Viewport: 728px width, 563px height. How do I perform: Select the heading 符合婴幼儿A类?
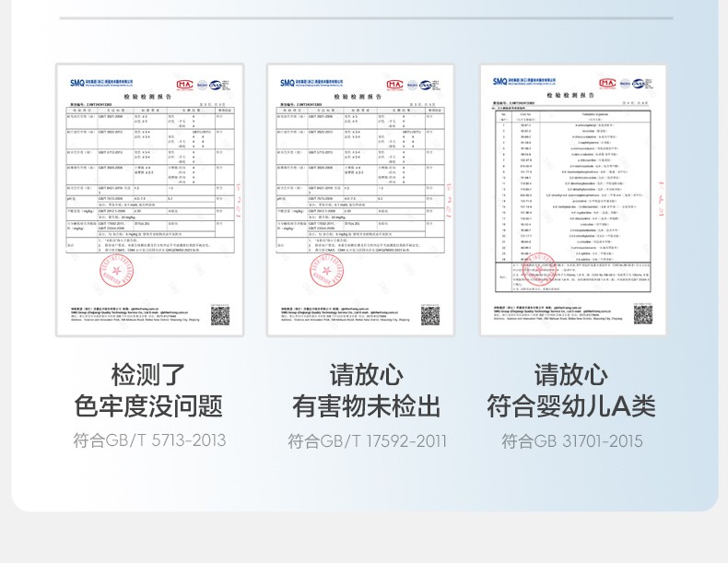tap(571, 405)
